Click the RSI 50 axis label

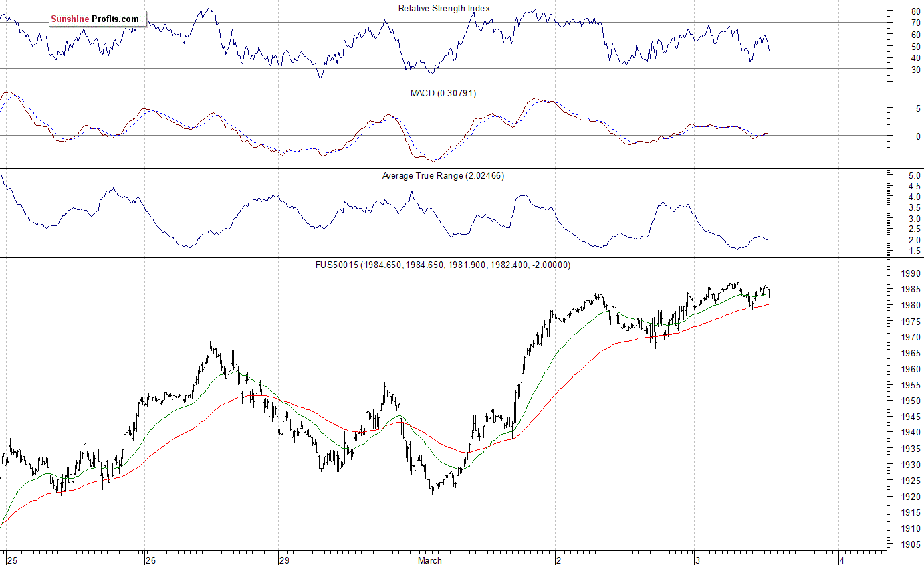(x=916, y=47)
